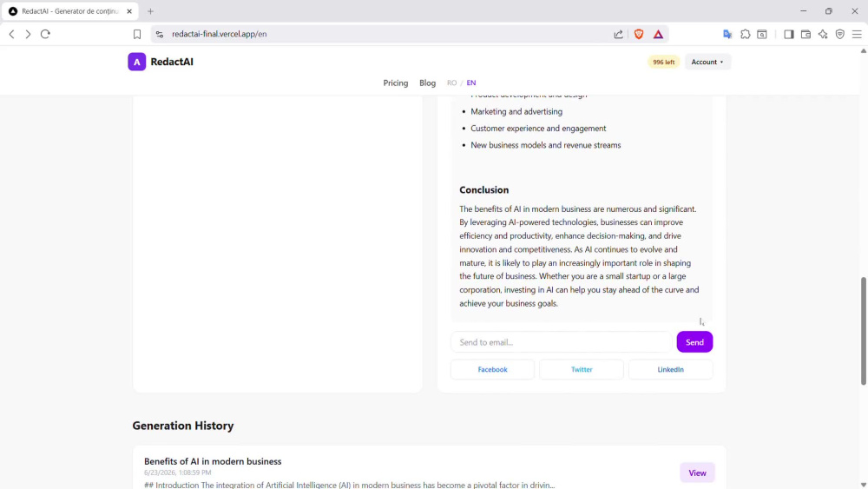
Task: Click the purple Send button
Action: tap(694, 342)
